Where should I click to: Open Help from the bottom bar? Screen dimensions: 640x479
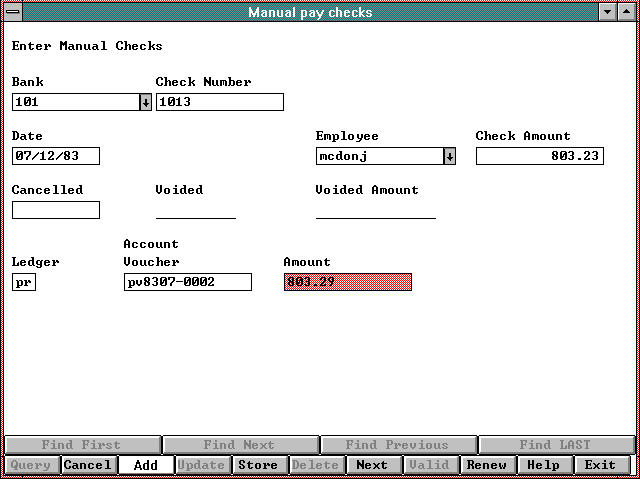(x=543, y=465)
